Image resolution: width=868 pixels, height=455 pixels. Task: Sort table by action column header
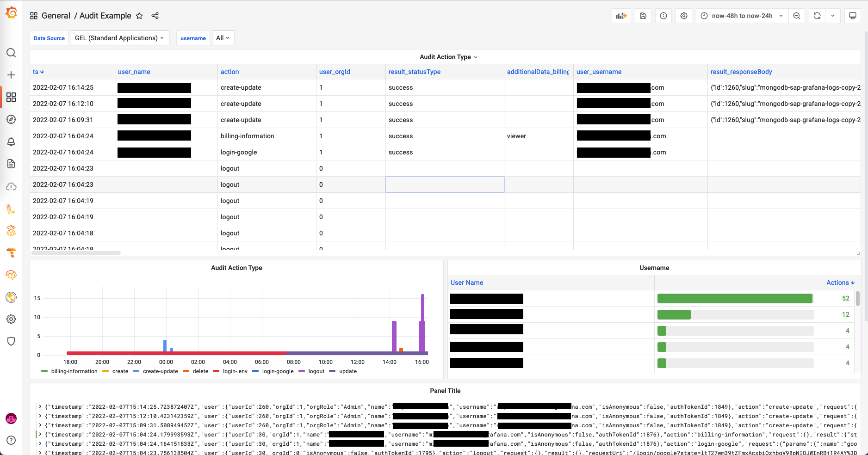click(229, 72)
